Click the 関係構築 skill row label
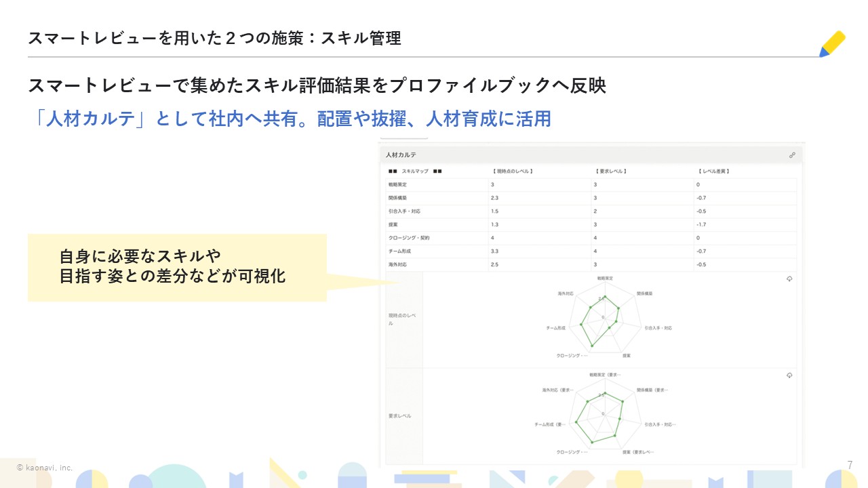 point(397,198)
